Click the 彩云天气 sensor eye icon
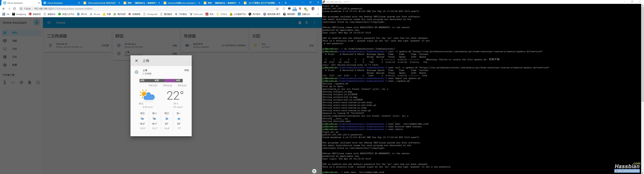This screenshot has width=644, height=174. pos(187,45)
